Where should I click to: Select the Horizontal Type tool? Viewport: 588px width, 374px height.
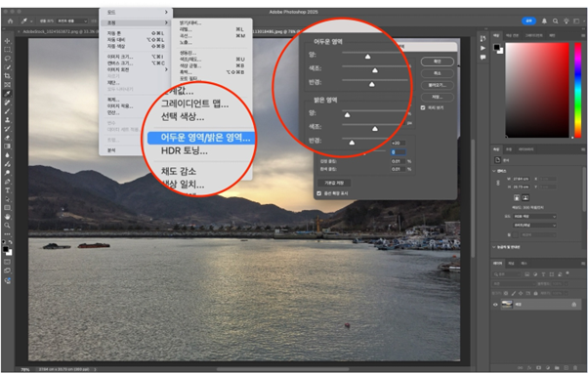tap(7, 190)
